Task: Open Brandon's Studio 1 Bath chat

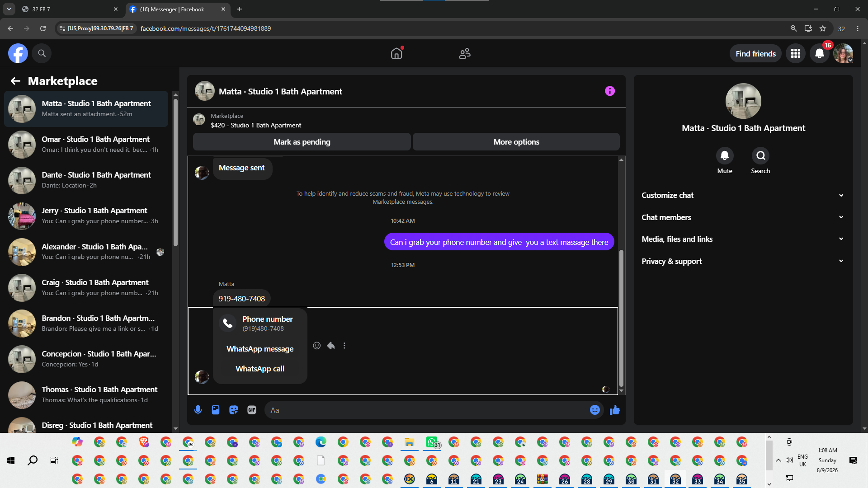Action: [x=86, y=324]
